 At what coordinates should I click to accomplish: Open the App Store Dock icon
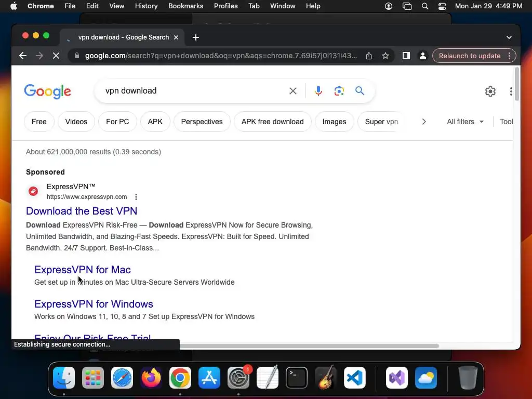pyautogui.click(x=209, y=378)
